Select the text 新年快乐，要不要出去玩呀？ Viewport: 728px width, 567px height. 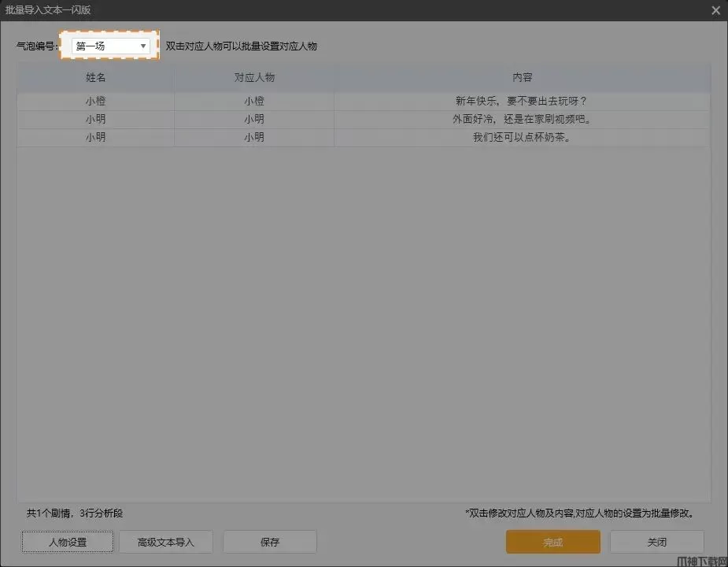522,102
